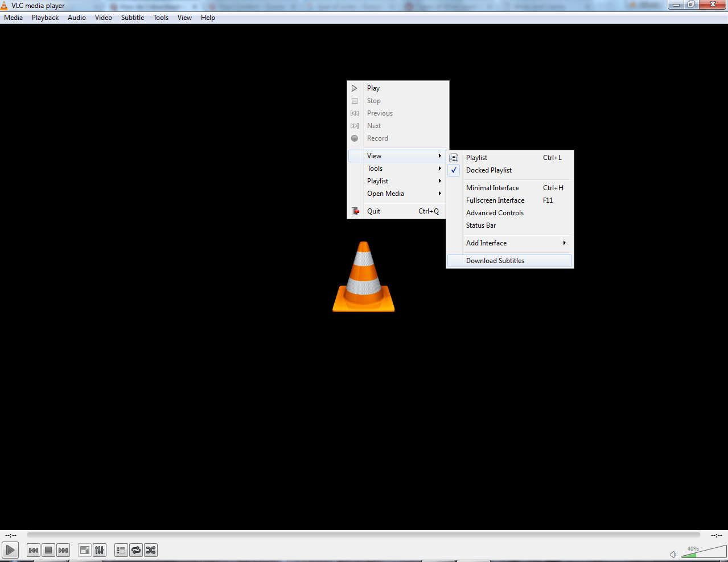Open the Subtitle menu

pos(133,18)
